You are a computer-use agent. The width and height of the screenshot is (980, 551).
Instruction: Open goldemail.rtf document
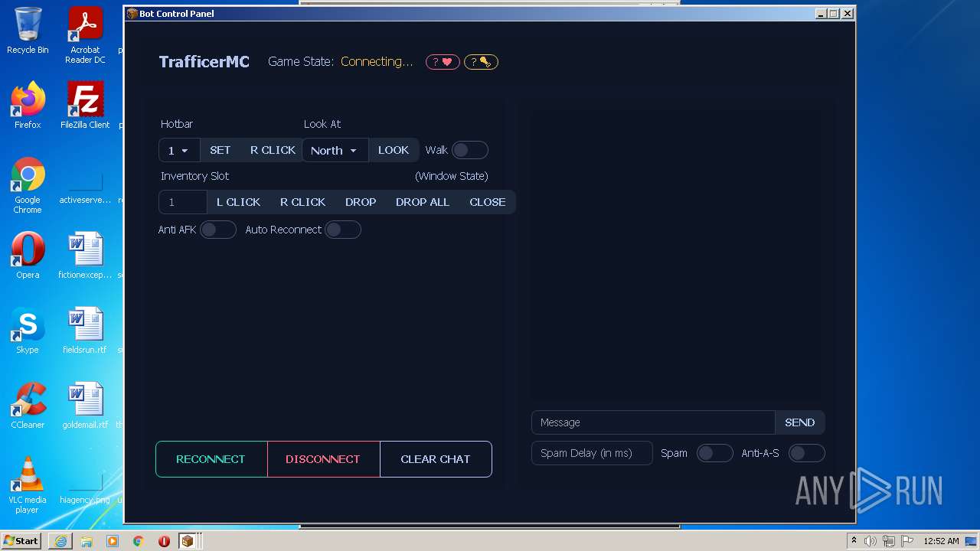(85, 406)
